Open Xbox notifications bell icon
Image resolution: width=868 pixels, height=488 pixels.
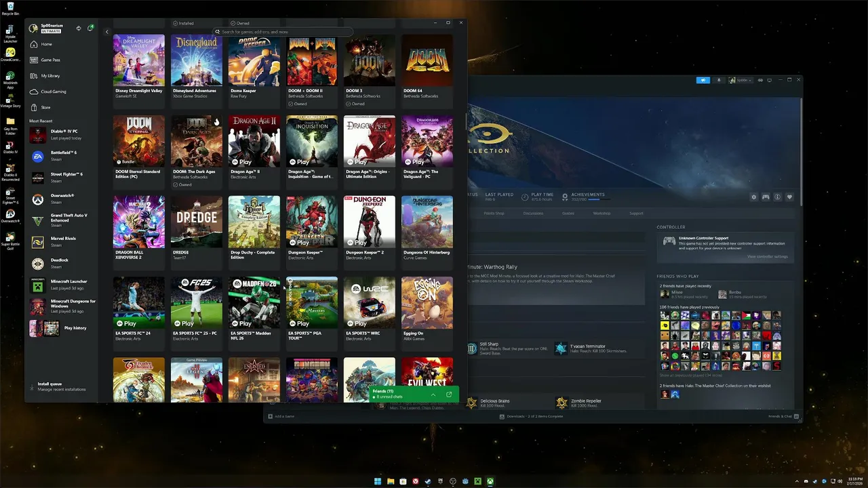pos(90,28)
